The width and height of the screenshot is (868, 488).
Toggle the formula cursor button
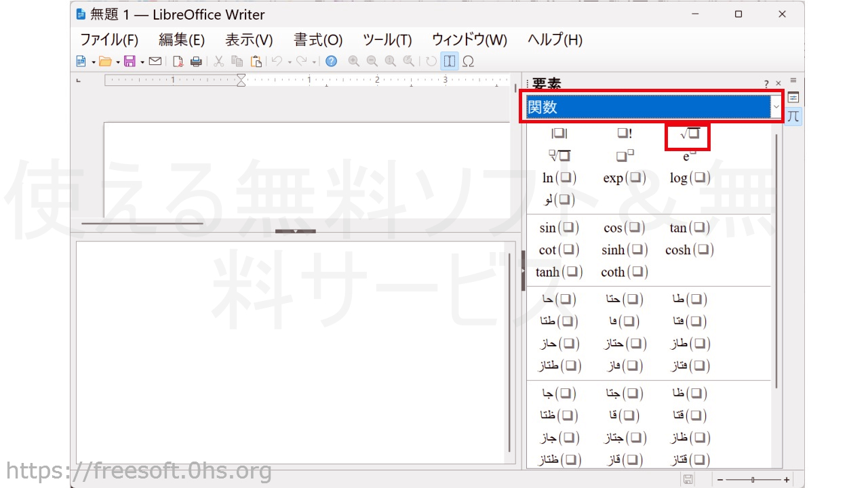click(449, 62)
